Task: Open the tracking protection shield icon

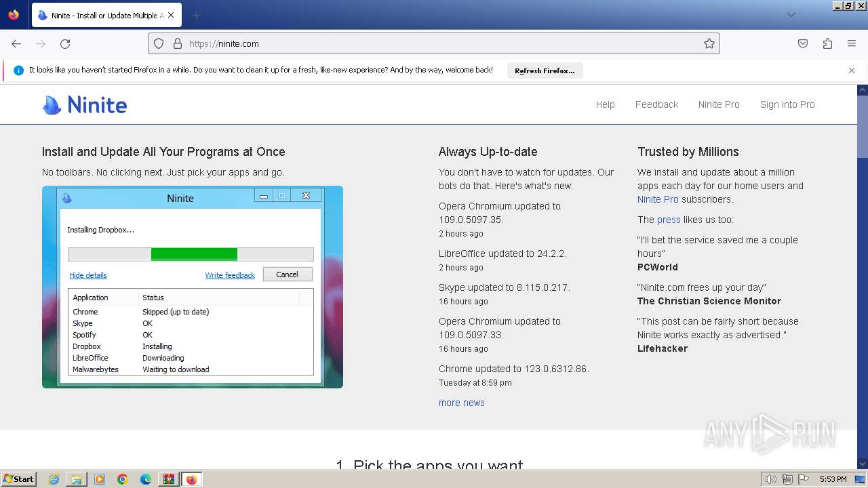Action: [159, 43]
